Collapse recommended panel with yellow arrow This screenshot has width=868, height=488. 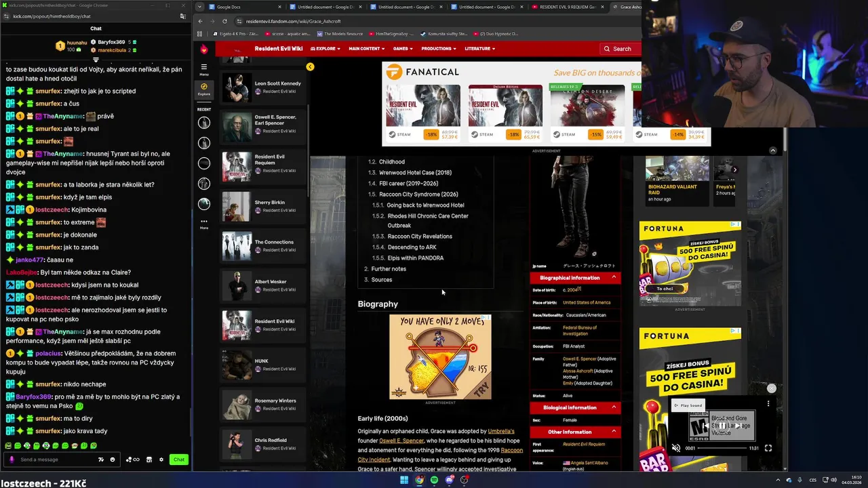(310, 66)
